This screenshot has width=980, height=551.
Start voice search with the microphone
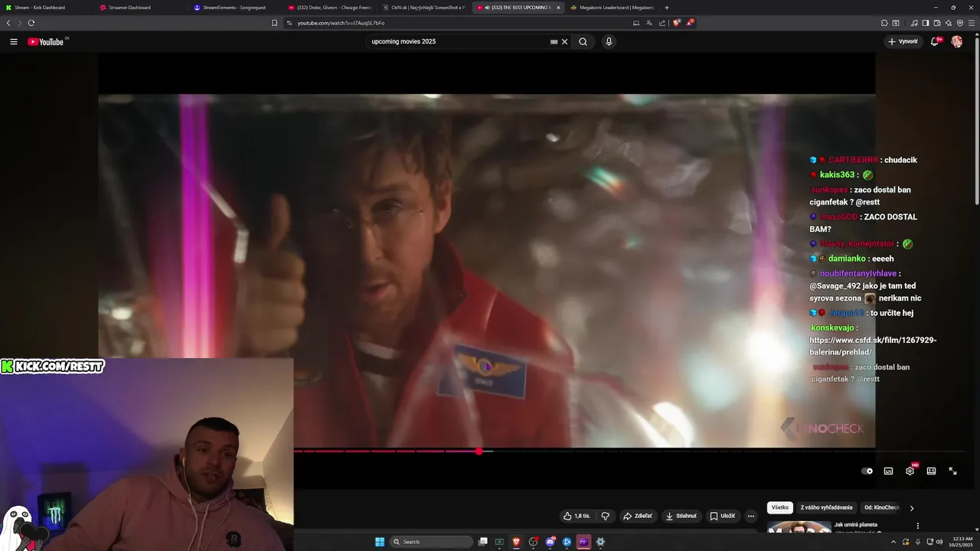click(x=609, y=42)
